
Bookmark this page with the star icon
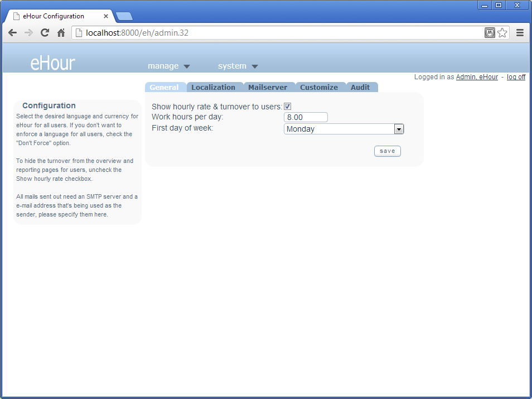[502, 32]
